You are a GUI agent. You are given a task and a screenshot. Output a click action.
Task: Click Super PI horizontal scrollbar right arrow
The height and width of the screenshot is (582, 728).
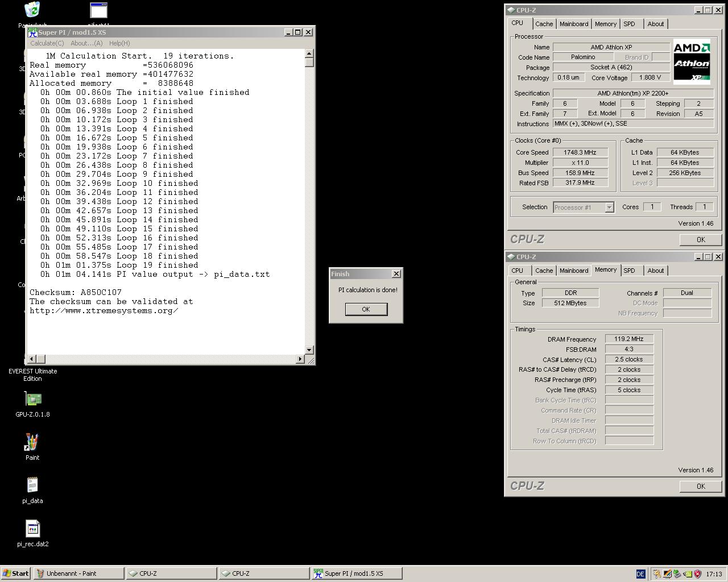point(300,359)
